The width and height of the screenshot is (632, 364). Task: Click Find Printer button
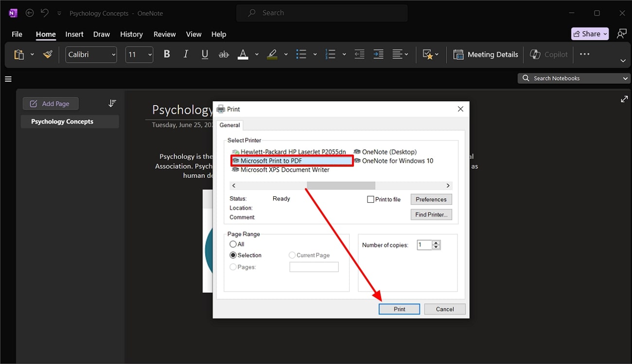tap(431, 214)
